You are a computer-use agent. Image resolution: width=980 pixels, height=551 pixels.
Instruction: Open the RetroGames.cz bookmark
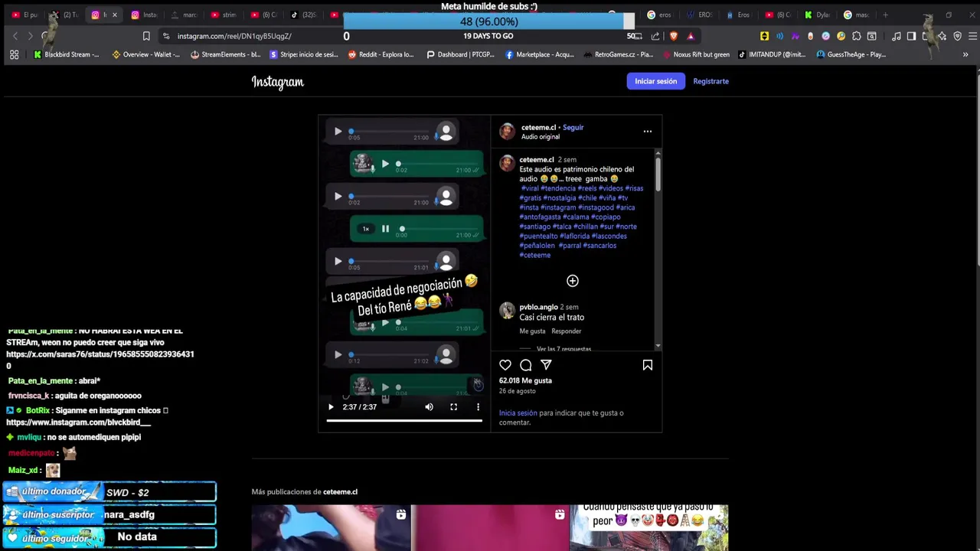click(x=618, y=54)
